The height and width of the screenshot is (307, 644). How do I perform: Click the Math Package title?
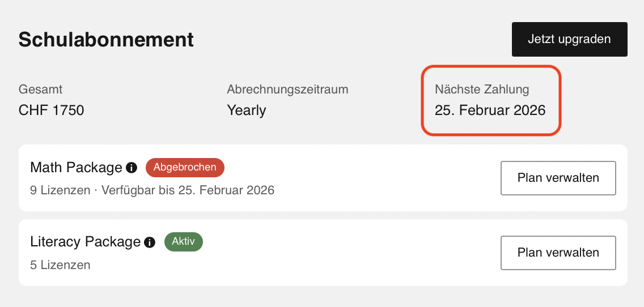point(76,168)
